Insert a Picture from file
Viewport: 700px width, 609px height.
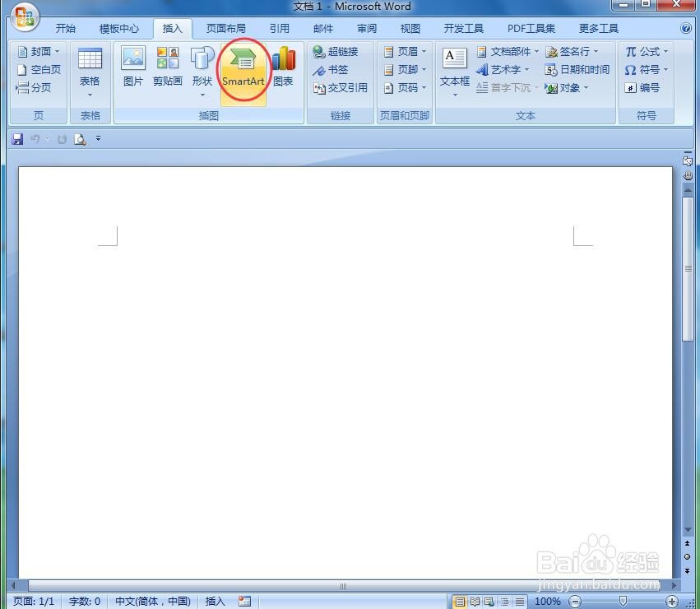pyautogui.click(x=133, y=66)
